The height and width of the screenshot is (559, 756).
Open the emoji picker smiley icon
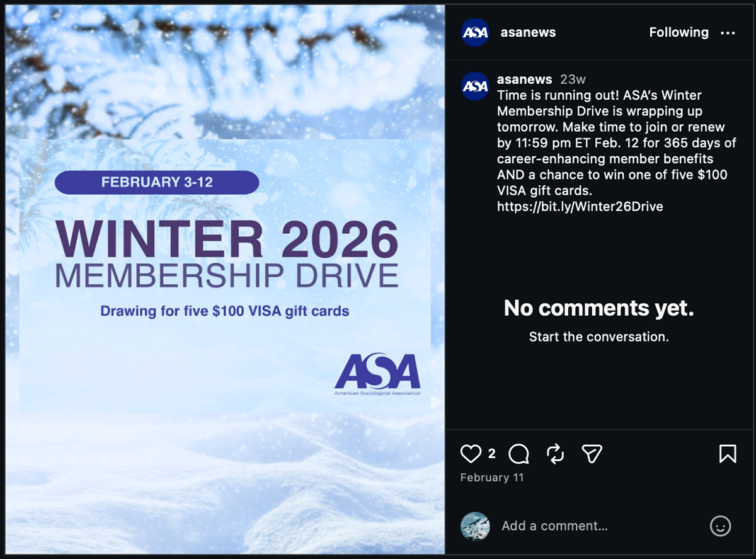pyautogui.click(x=721, y=526)
